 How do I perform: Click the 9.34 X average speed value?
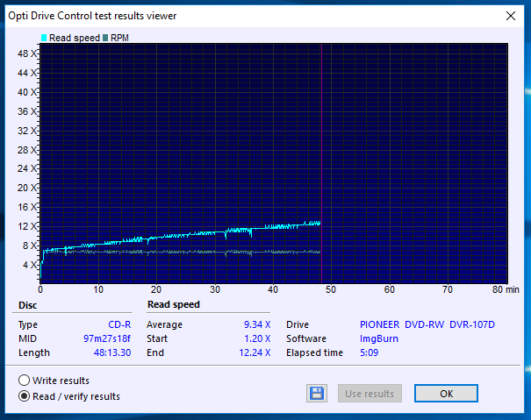point(257,324)
